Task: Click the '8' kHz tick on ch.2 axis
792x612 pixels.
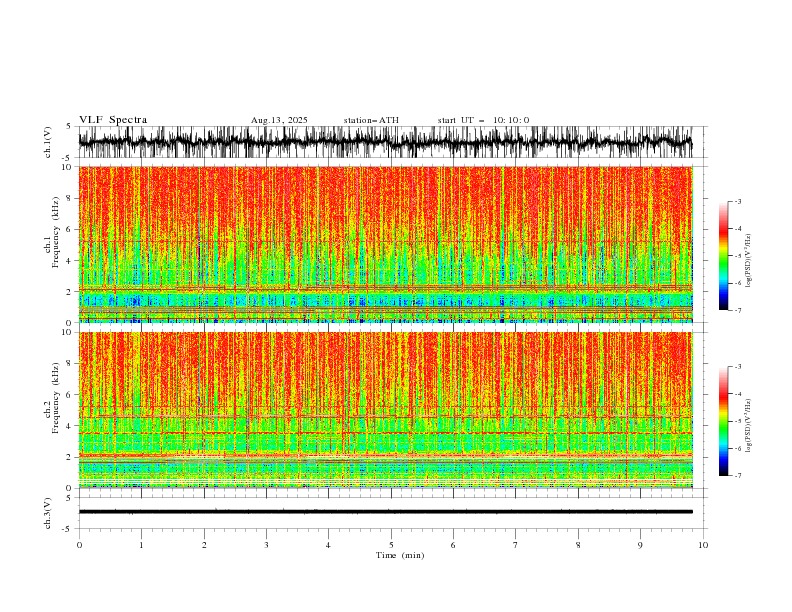Action: [x=71, y=364]
